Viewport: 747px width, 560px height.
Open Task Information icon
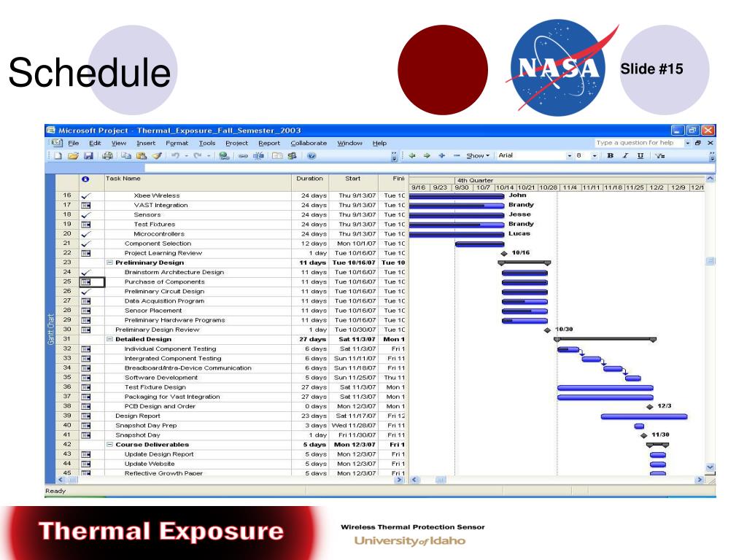277,156
